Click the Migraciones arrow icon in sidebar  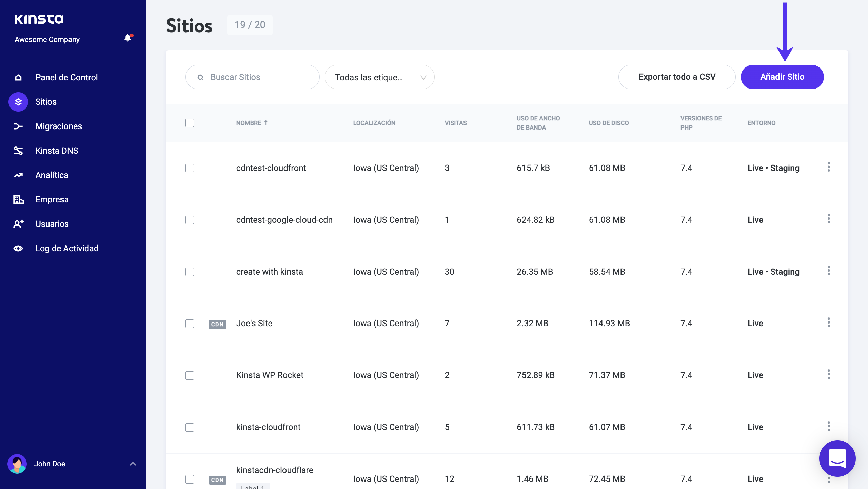coord(18,126)
